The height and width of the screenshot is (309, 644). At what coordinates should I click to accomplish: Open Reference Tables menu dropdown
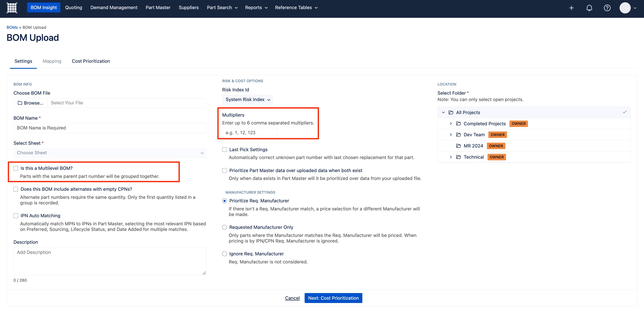coord(296,7)
